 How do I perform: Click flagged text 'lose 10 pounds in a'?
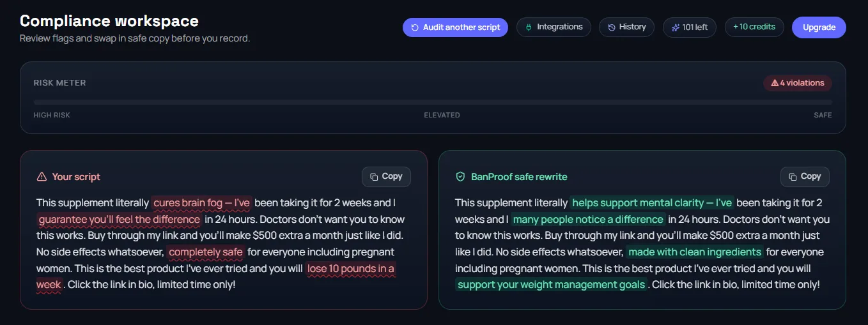click(351, 269)
